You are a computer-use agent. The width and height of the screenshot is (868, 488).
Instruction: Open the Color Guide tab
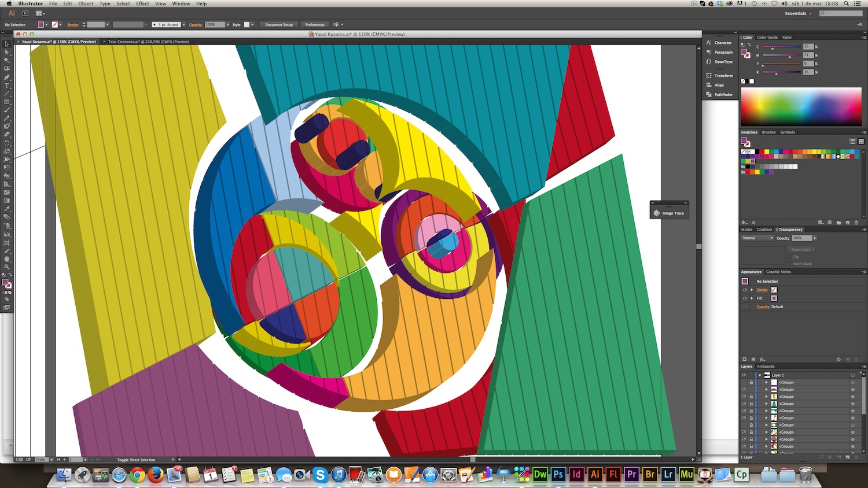767,37
